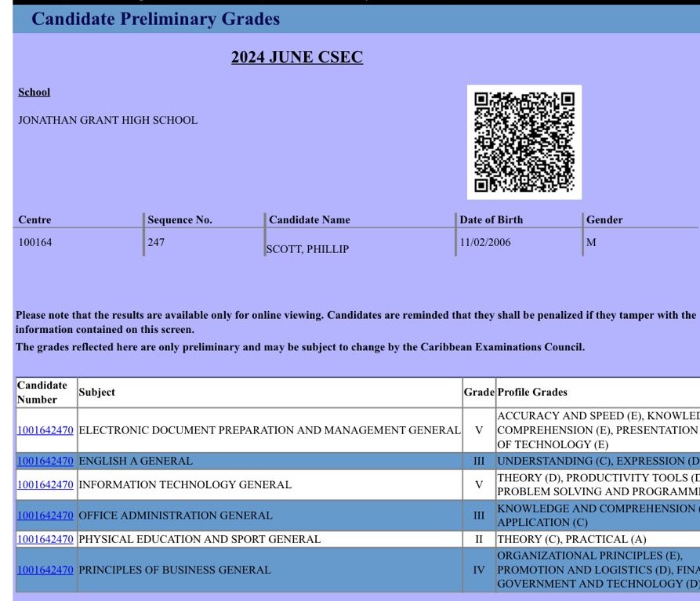Click the Date of Birth header
This screenshot has height=601, width=700.
pos(491,219)
